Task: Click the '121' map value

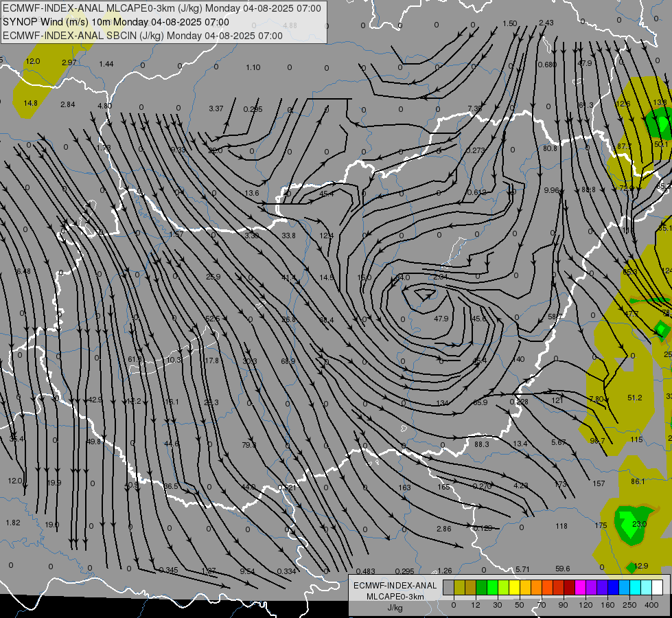Action: pyautogui.click(x=557, y=400)
